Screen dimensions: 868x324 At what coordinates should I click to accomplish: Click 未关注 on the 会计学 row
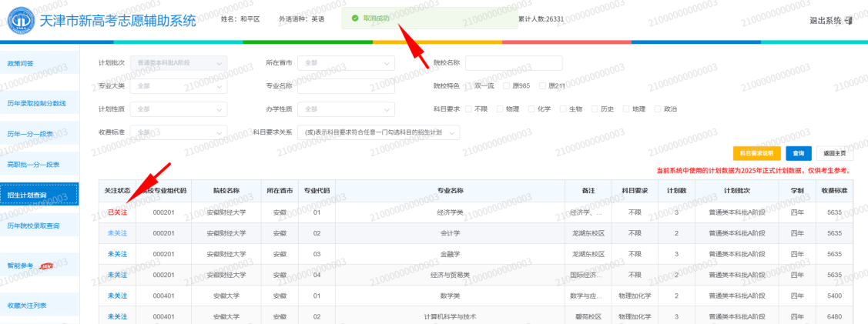click(x=117, y=232)
